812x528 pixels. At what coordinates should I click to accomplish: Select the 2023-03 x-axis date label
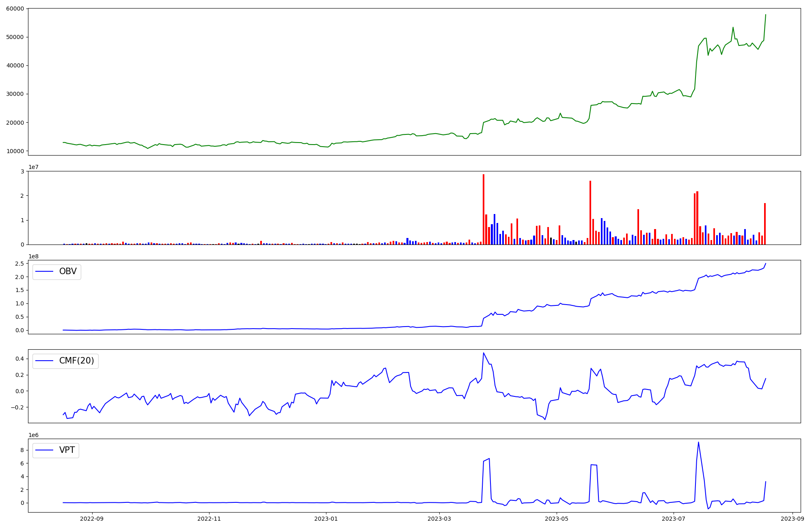click(x=439, y=519)
